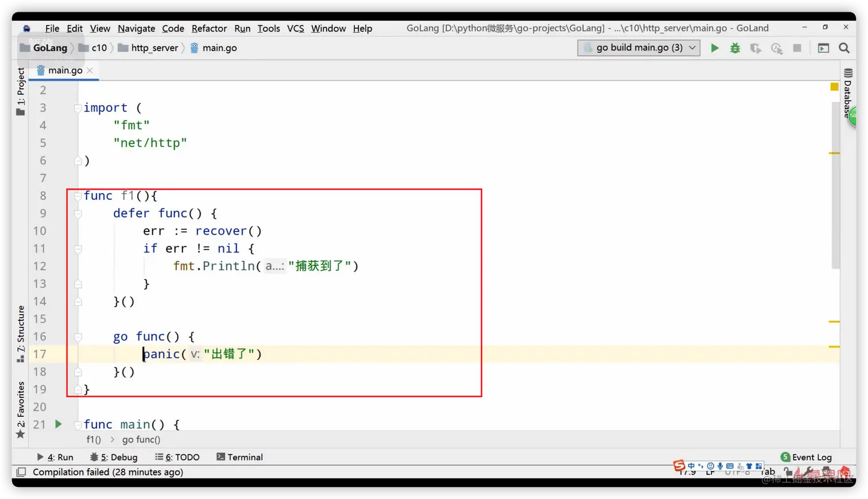Click the closing fold marker on line 14
868x499 pixels.
pyautogui.click(x=77, y=301)
